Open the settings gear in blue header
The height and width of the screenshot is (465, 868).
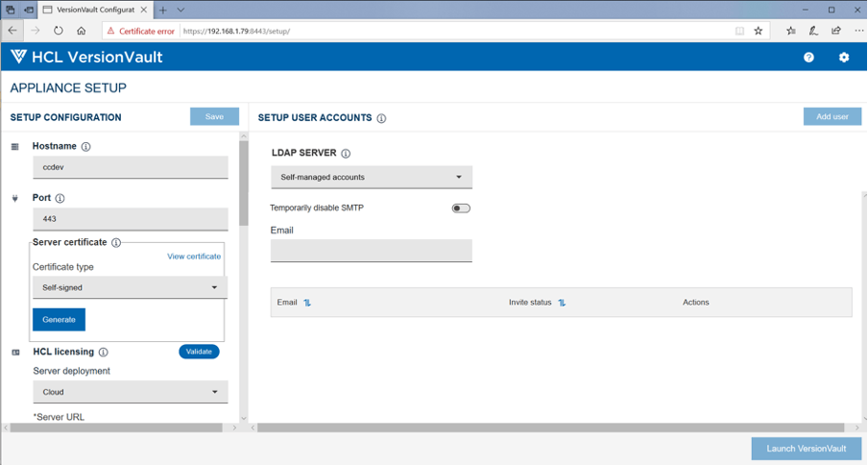(x=844, y=57)
